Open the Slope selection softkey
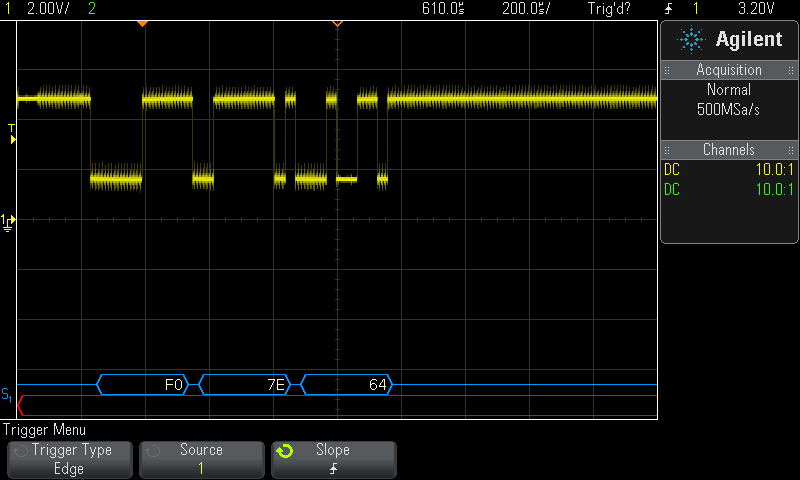This screenshot has height=480, width=800. (333, 459)
